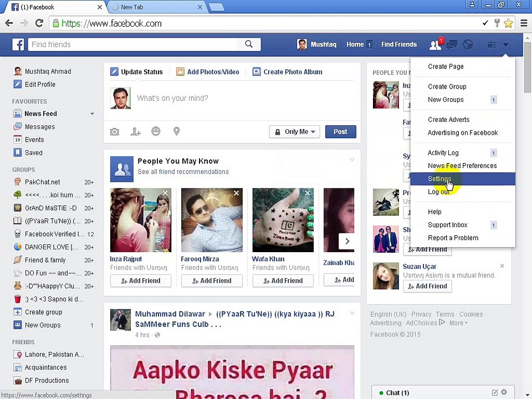532x399 pixels.
Task: Open chat settings gear icon
Action: 504,392
